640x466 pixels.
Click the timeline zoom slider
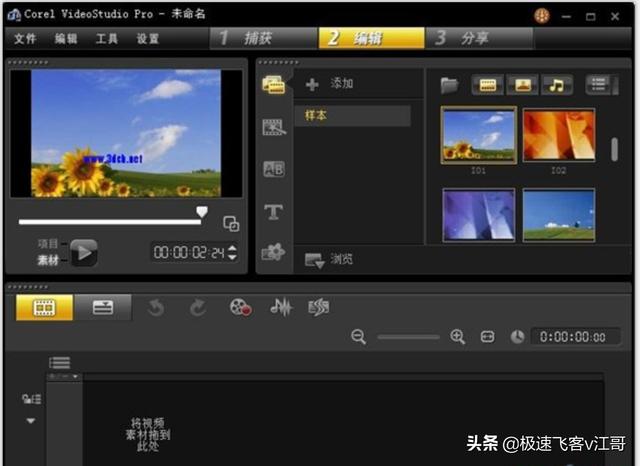pyautogui.click(x=408, y=337)
